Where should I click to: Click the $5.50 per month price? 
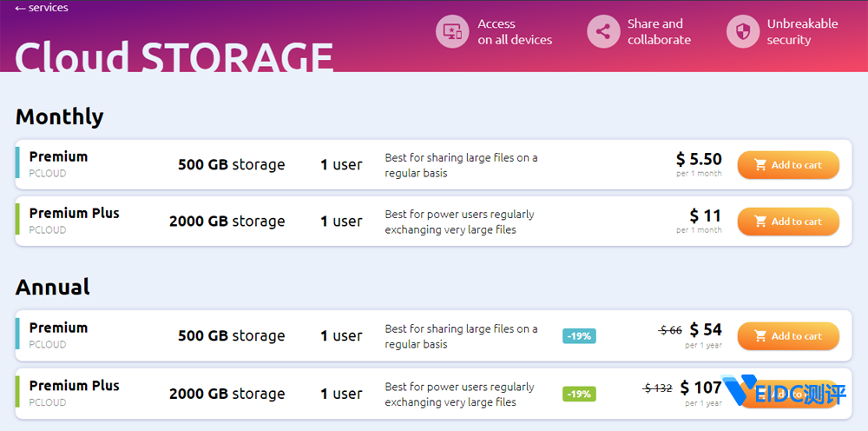pos(699,159)
